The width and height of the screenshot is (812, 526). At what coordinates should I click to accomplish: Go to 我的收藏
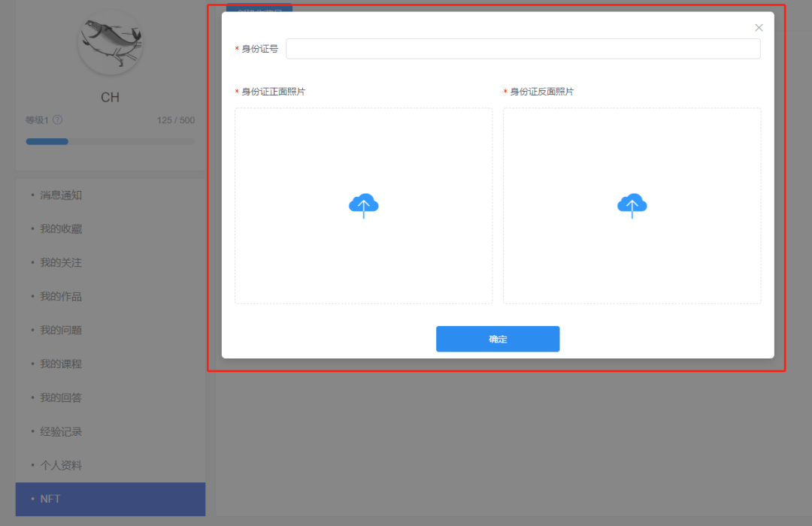tap(61, 229)
